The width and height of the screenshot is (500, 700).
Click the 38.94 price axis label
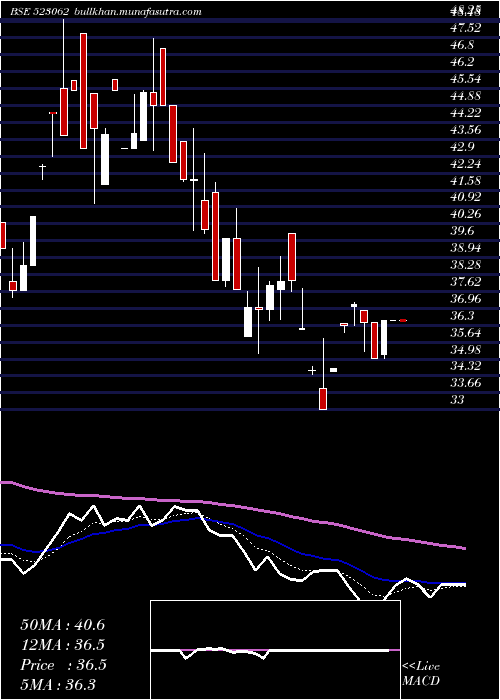coord(466,248)
